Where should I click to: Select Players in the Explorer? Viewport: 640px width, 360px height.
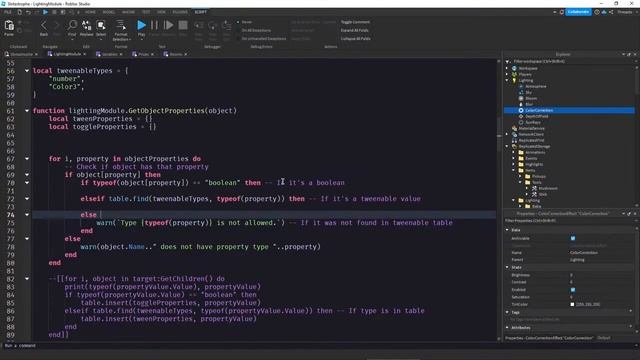(x=525, y=75)
